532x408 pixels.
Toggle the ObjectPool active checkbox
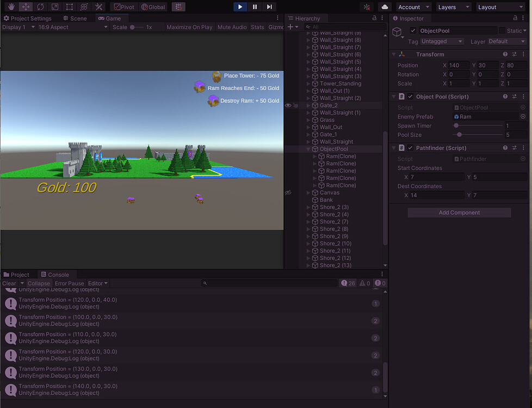(x=413, y=30)
